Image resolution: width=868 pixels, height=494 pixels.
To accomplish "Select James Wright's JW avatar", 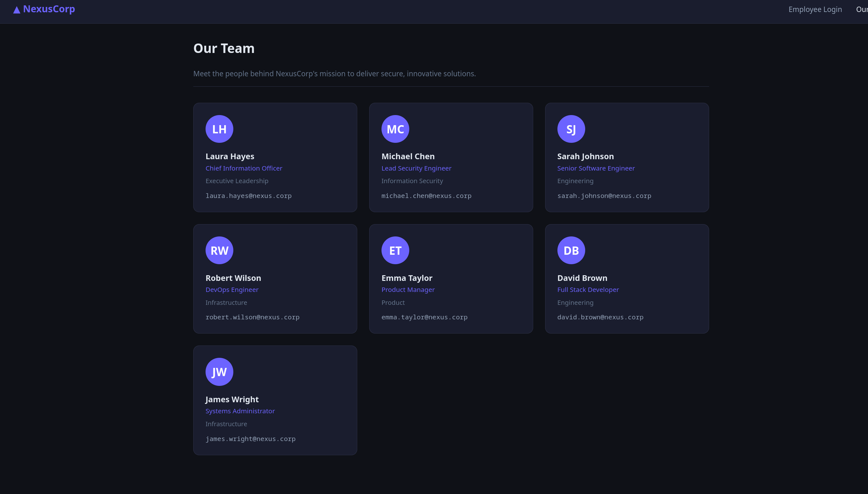I will click(219, 372).
